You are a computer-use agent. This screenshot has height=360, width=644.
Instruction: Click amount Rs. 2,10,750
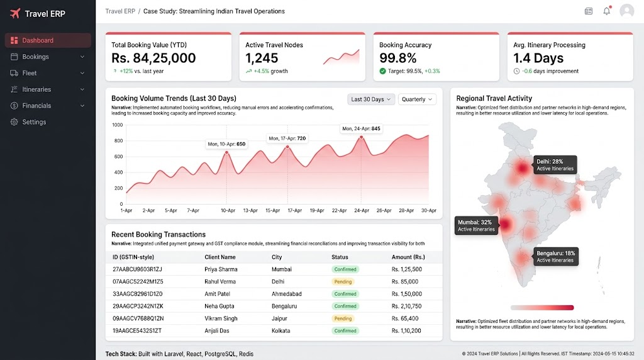[407, 306]
